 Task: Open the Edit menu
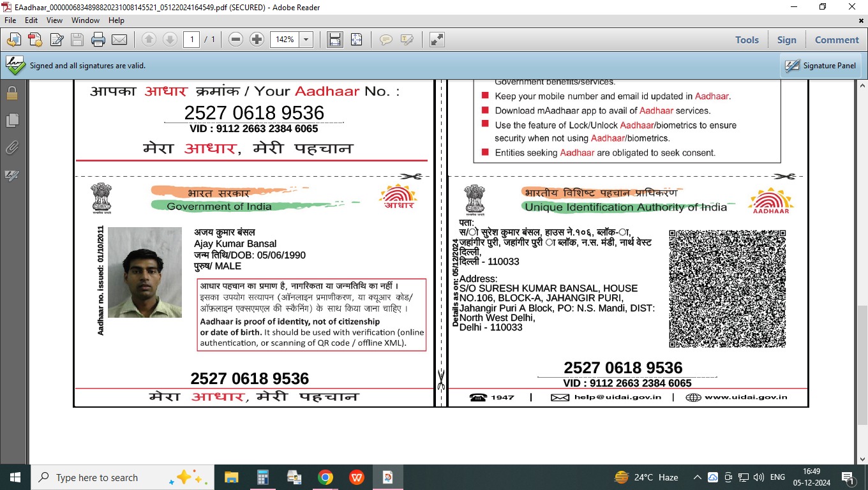(x=31, y=20)
